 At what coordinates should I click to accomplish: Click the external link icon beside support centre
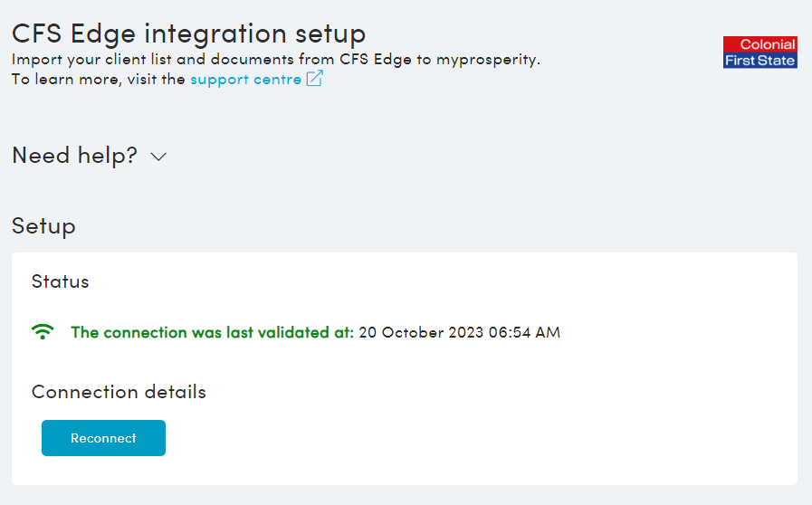point(314,80)
